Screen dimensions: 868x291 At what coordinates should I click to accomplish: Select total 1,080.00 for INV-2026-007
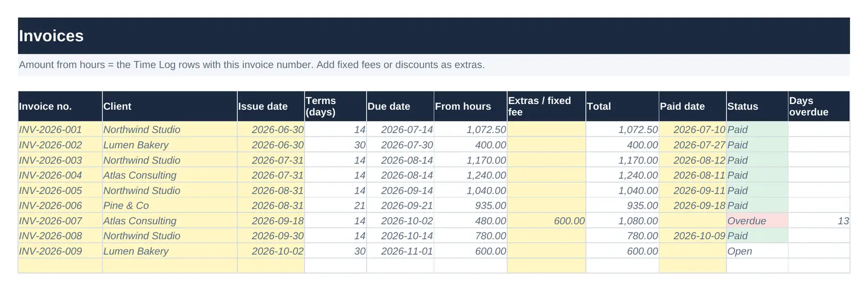coord(622,221)
